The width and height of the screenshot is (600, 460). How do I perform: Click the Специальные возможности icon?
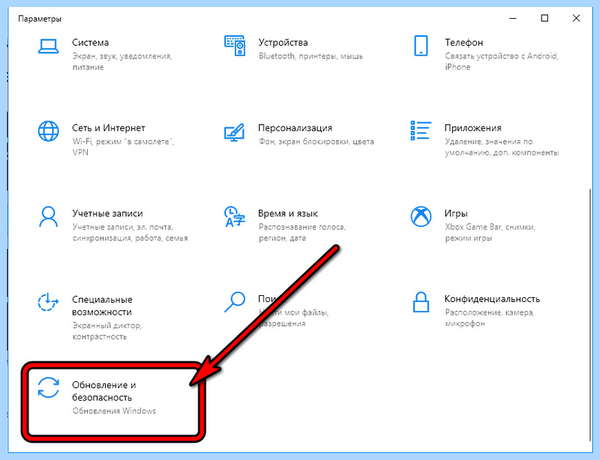coord(48,302)
